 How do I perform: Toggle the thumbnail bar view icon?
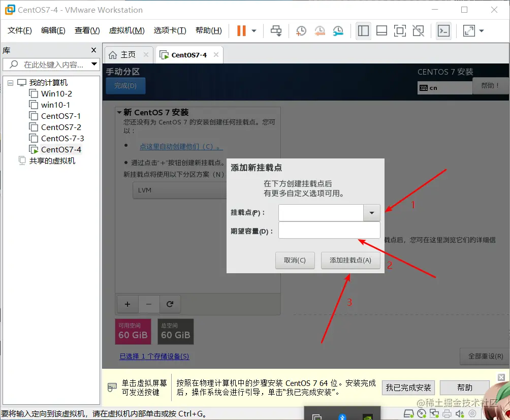[x=381, y=31]
